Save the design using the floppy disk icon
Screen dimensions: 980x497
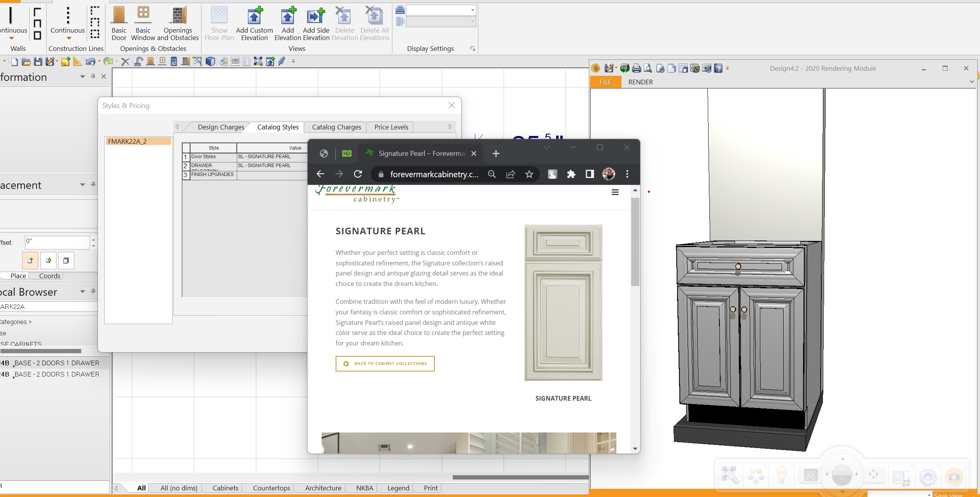coord(38,61)
